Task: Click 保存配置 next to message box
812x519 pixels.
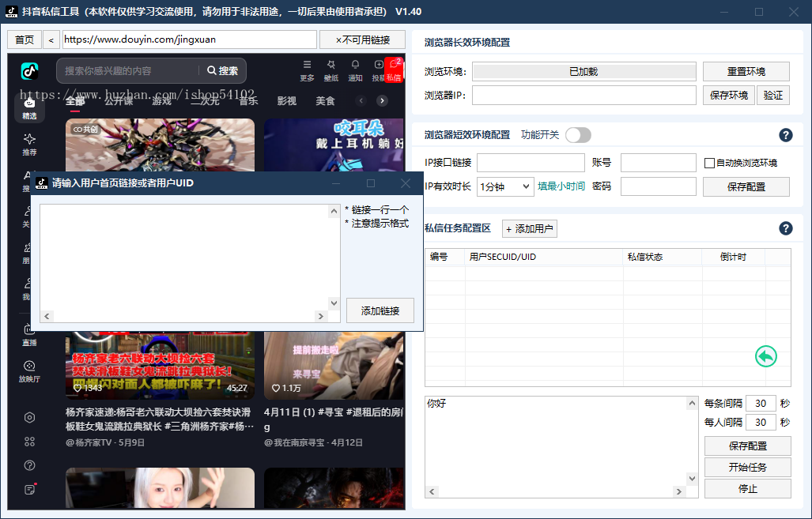Action: 748,446
